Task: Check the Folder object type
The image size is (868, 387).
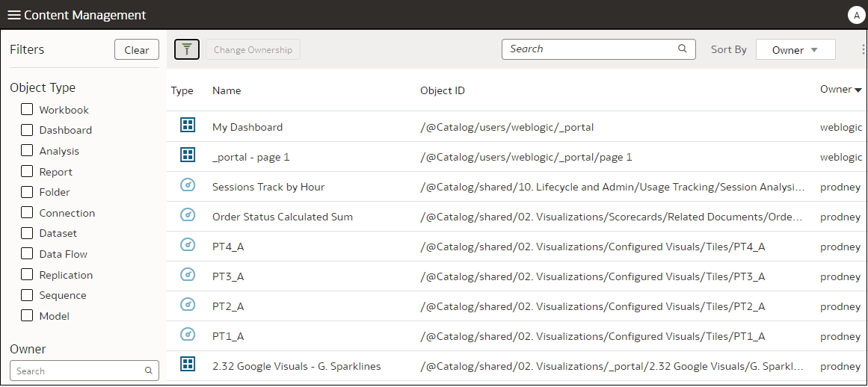Action: coord(27,193)
